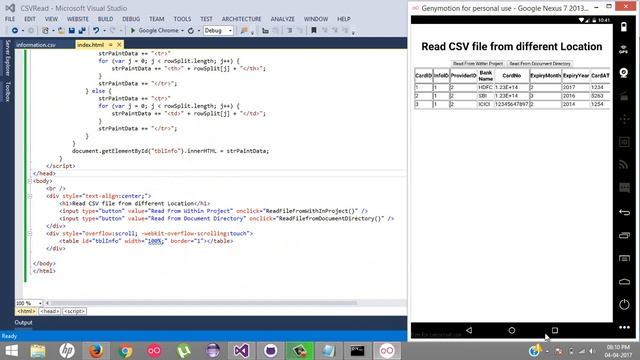Save the current file with Save icon
640x360 pixels.
coord(72,31)
